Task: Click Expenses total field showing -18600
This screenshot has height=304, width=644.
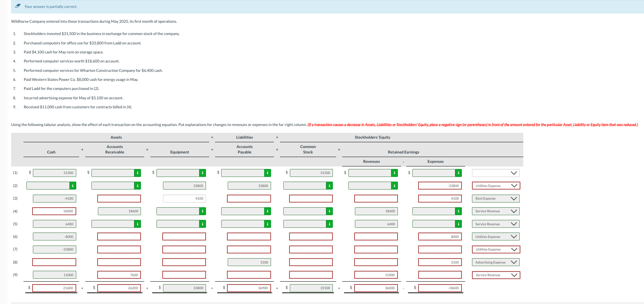Action: (x=440, y=288)
